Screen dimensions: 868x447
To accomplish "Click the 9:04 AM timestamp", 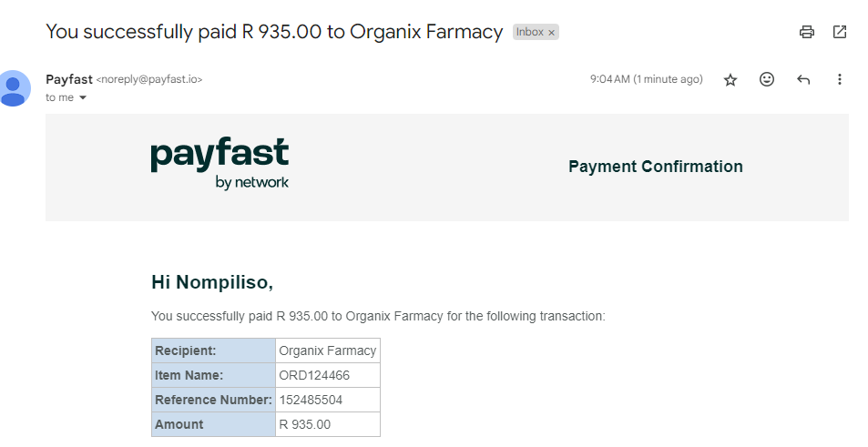I will 646,79.
